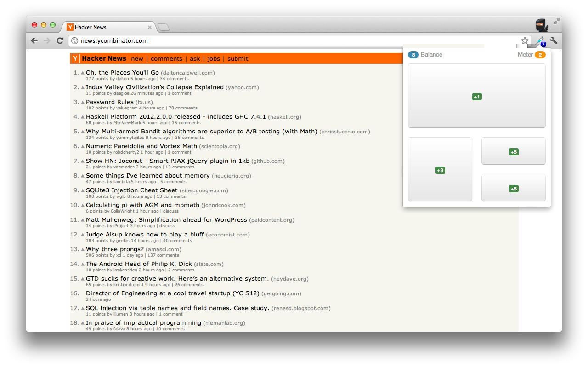Open 'In praise of impractical programming' link
The image size is (588, 368).
143,323
